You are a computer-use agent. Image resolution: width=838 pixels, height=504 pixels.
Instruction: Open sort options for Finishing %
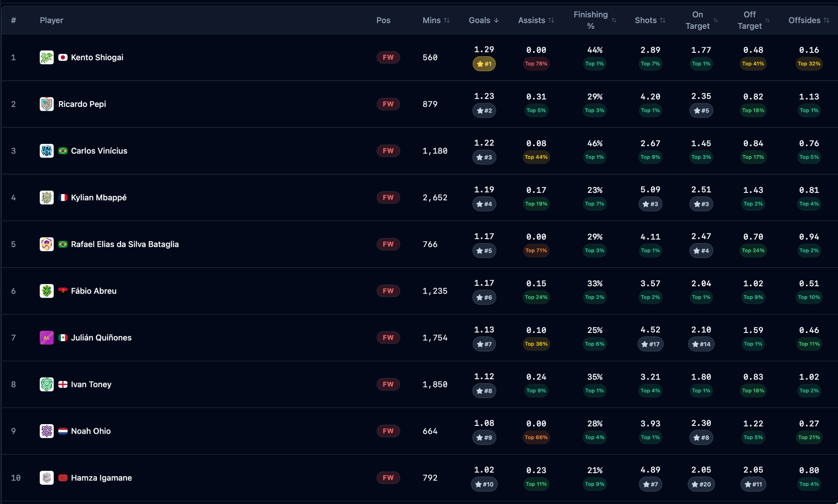(614, 20)
